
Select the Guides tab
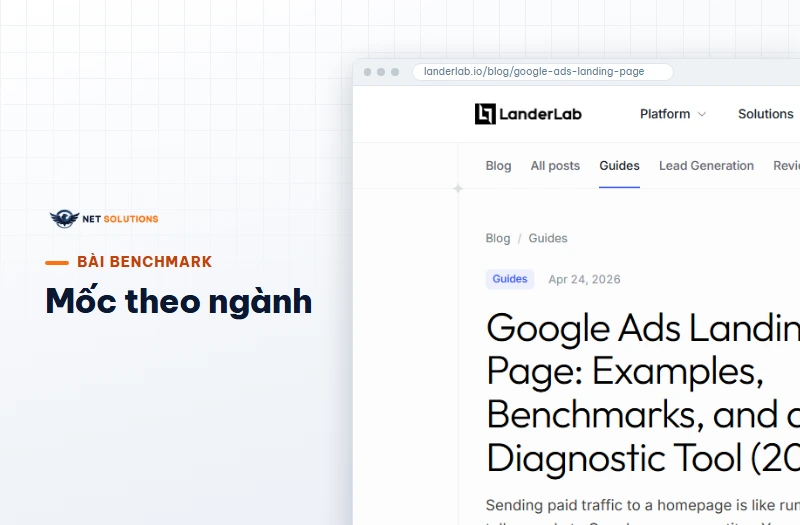tap(619, 166)
